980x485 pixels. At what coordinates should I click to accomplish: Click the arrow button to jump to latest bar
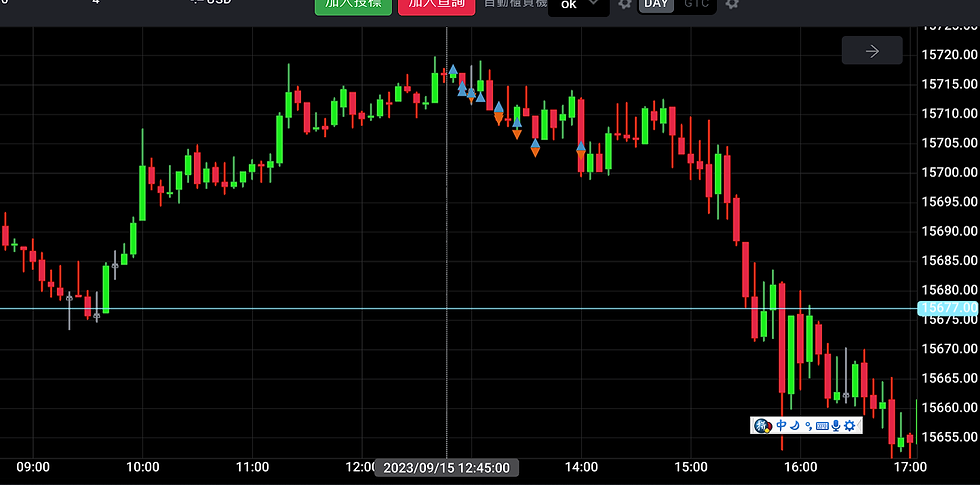[x=872, y=50]
